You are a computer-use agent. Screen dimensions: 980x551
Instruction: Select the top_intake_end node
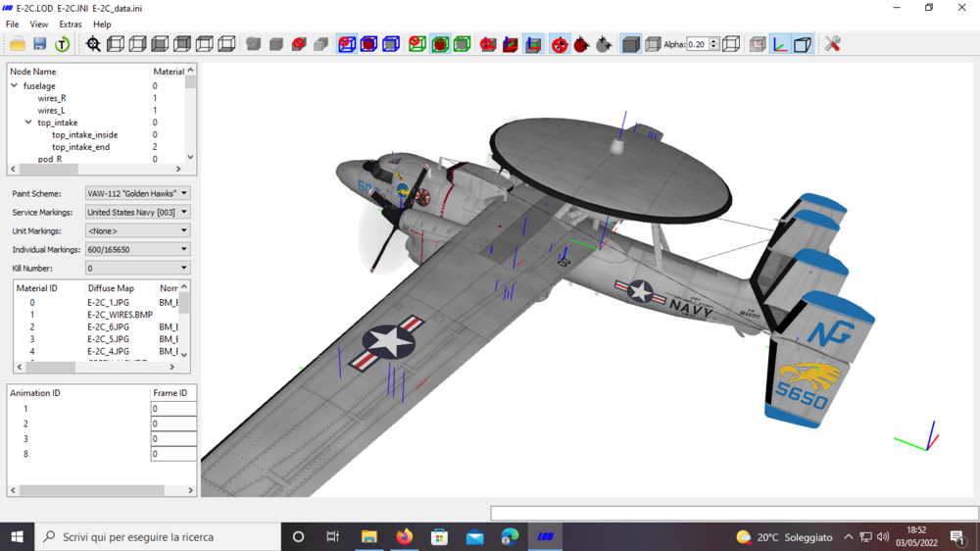80,147
